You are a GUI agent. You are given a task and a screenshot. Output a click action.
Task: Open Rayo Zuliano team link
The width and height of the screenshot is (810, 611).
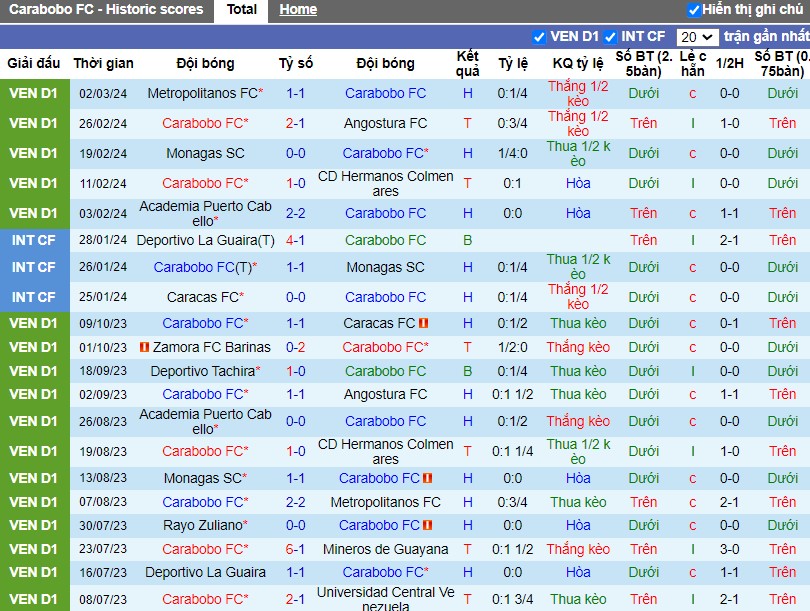point(205,525)
